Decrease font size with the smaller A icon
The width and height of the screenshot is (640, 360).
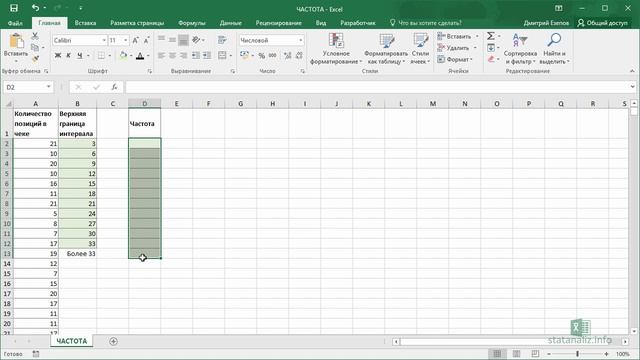pos(146,40)
